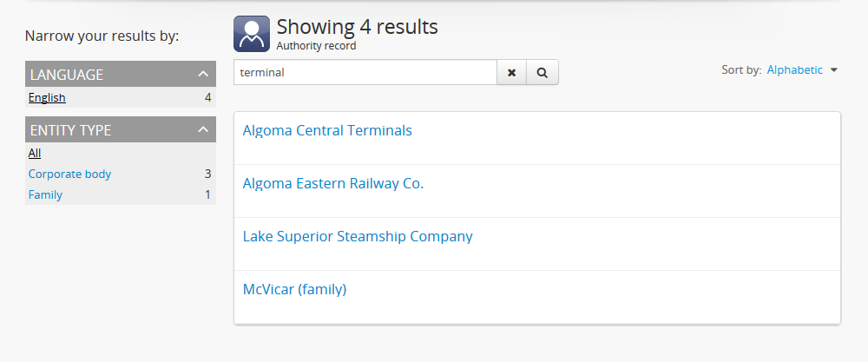This screenshot has width=868, height=362.
Task: Click the magnifier search icon button
Action: [x=542, y=73]
